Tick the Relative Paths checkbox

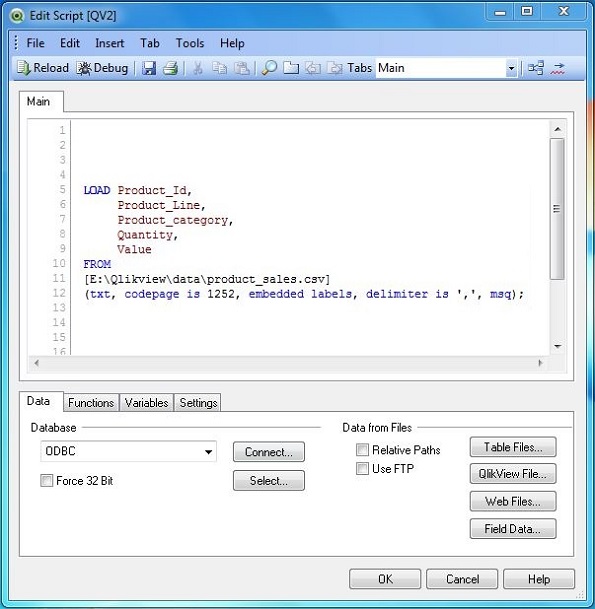click(362, 449)
